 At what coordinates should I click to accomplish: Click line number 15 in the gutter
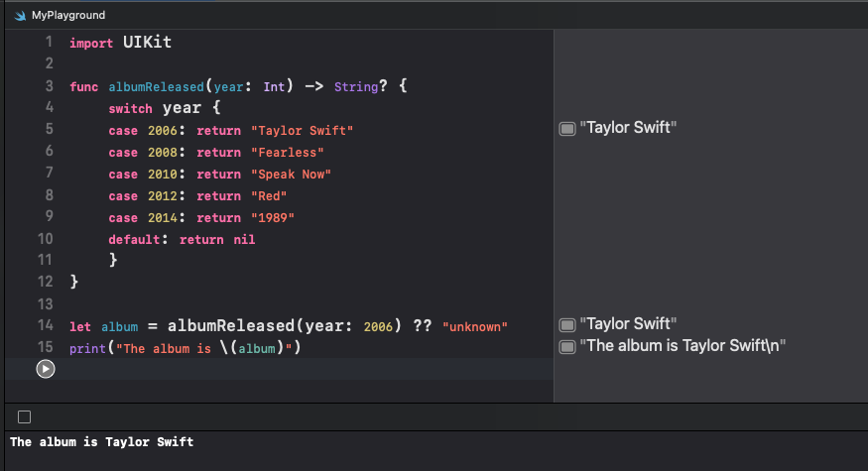point(45,347)
